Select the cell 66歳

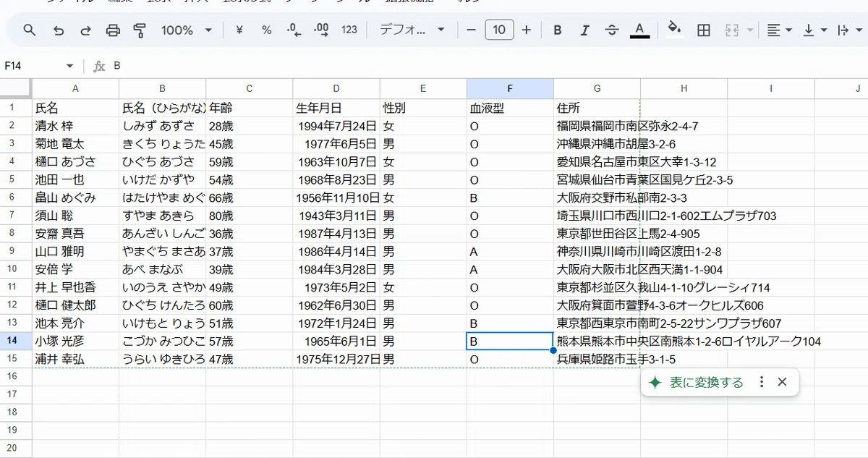tap(250, 198)
